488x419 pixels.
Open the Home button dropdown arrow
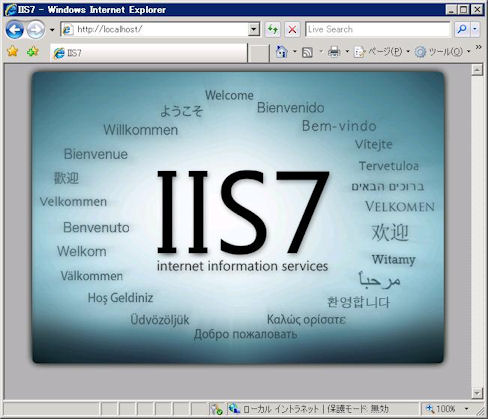point(294,52)
